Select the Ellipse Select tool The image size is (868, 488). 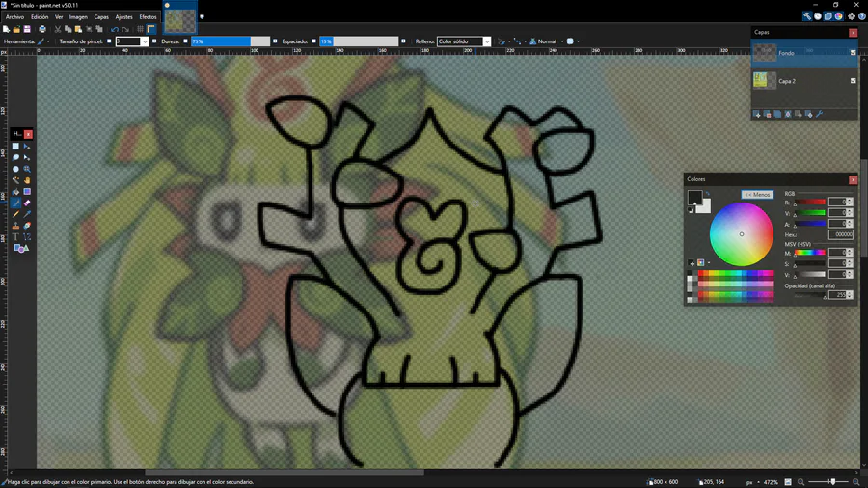coord(15,170)
